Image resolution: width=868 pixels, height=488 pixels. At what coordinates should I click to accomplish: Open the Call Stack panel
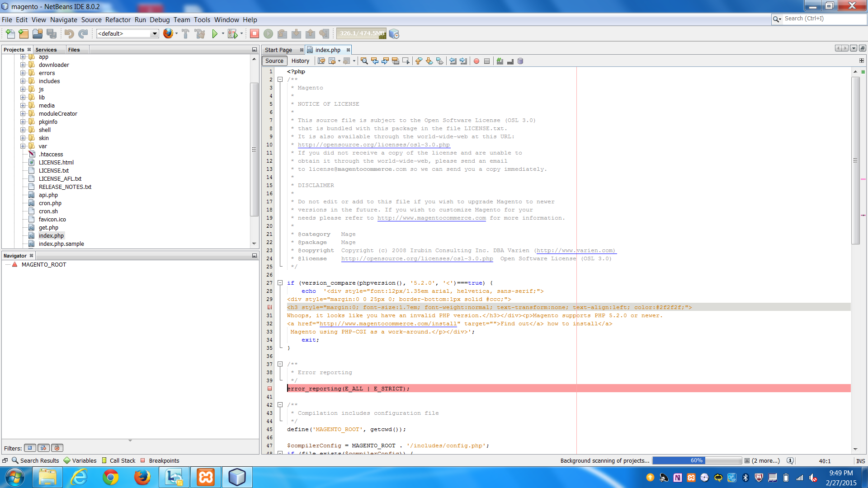point(118,460)
